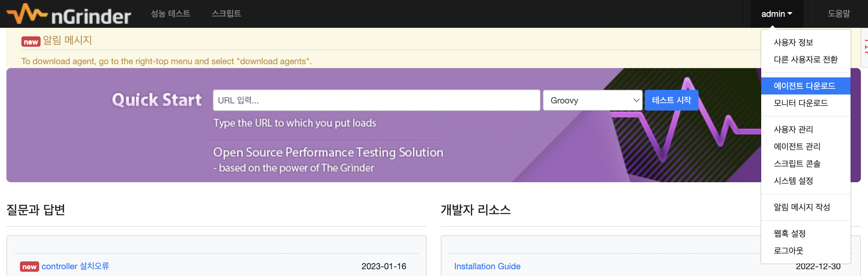Open 시스템 설정 menu entry

(806, 181)
